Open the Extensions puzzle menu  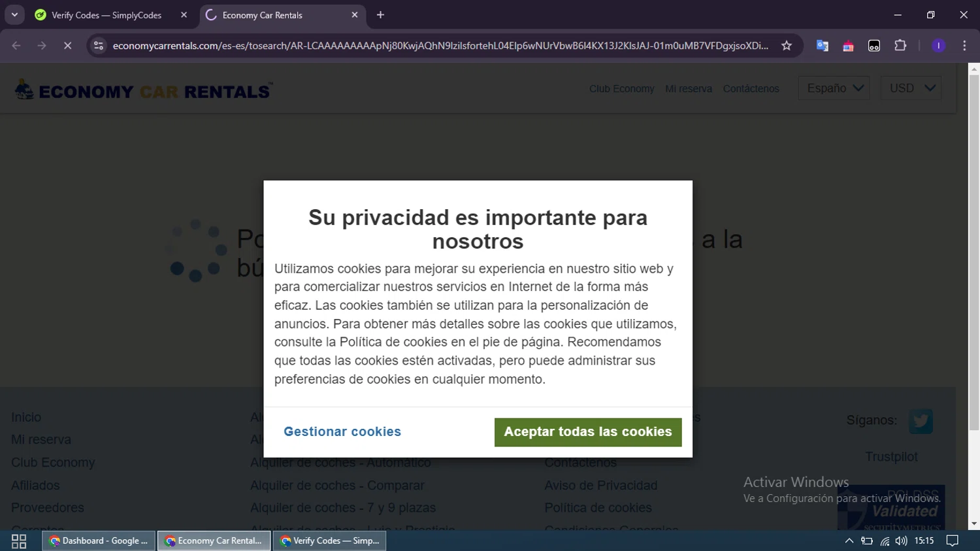click(900, 46)
